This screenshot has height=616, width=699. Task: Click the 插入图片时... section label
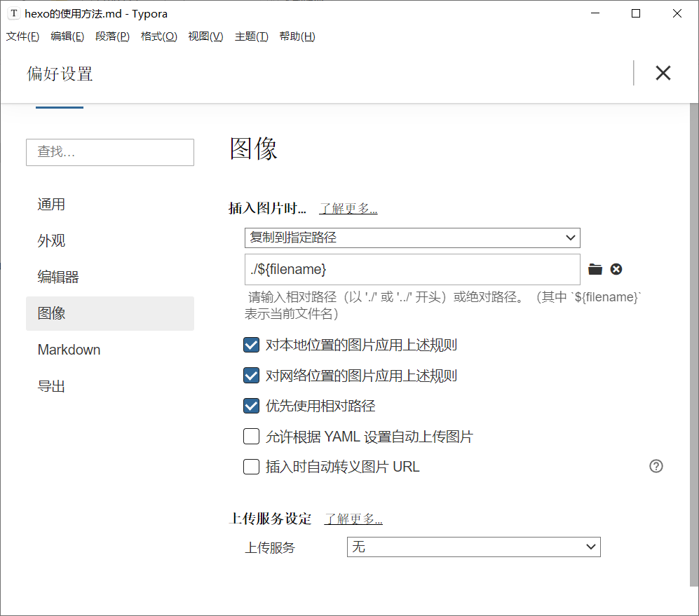(268, 208)
